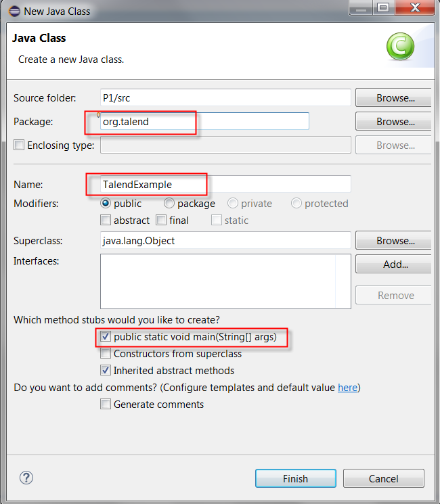This screenshot has height=504, width=440.
Task: Enable Constructors from superclass option
Action: pyautogui.click(x=106, y=353)
